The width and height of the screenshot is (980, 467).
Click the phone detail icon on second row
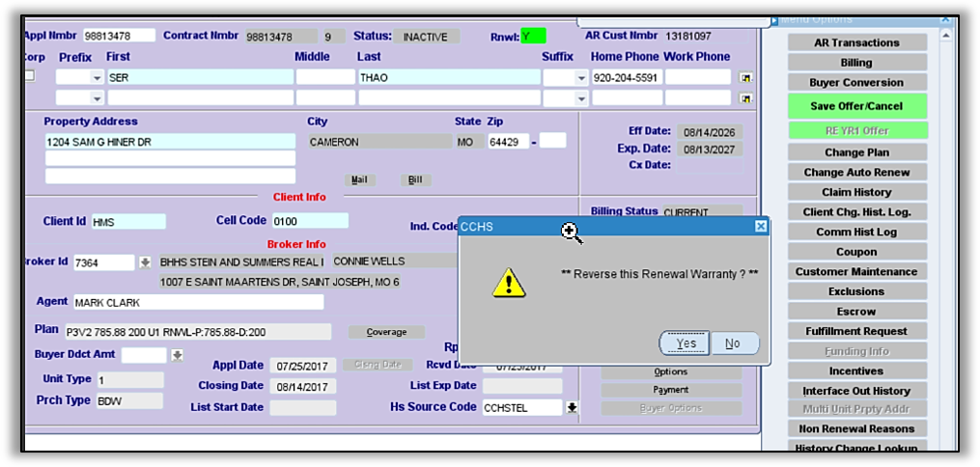coord(745,98)
